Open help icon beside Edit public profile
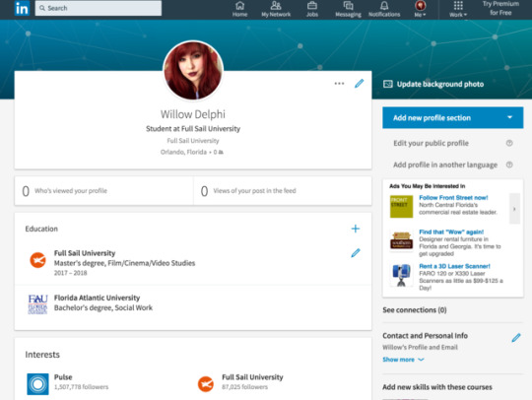532x400 pixels. 509,143
